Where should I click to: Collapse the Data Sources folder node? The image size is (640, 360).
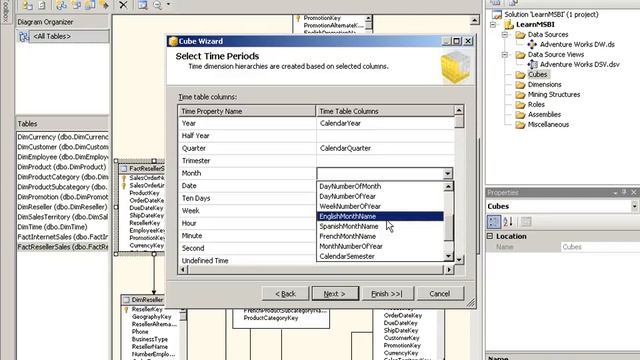505,35
